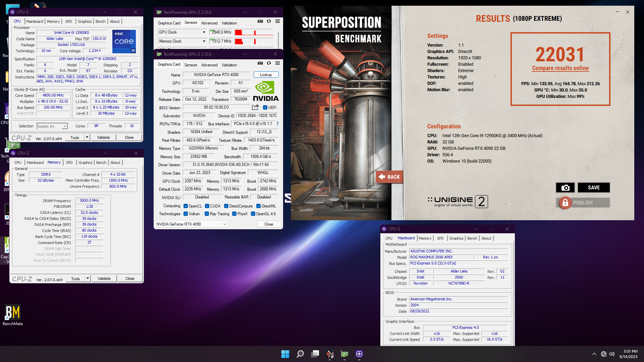Open taskbar Search

coord(300,354)
